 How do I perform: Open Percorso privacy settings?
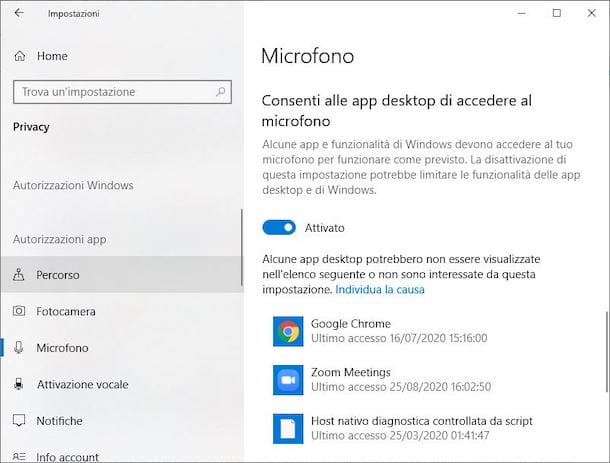pos(121,275)
